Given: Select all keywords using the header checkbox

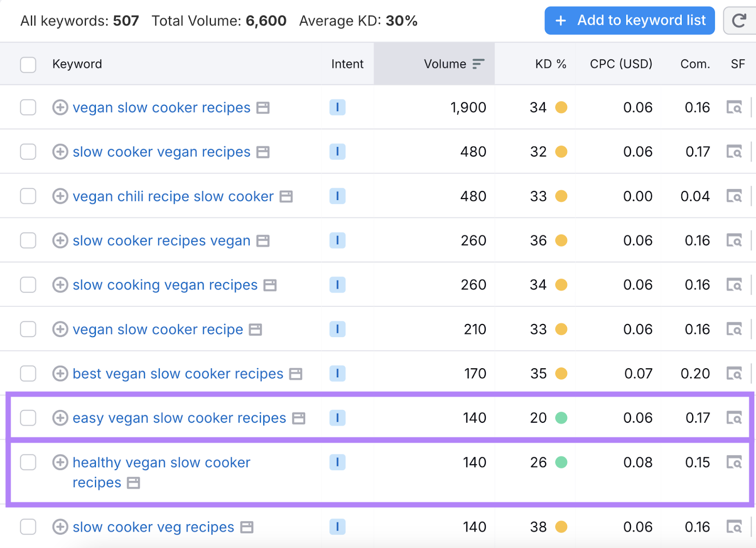Looking at the screenshot, I should [x=28, y=64].
